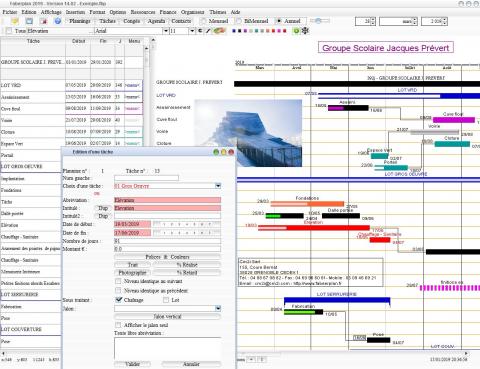480x369 pixels.
Task: Click the yellow button in task dialog title bar
Action: (x=224, y=152)
